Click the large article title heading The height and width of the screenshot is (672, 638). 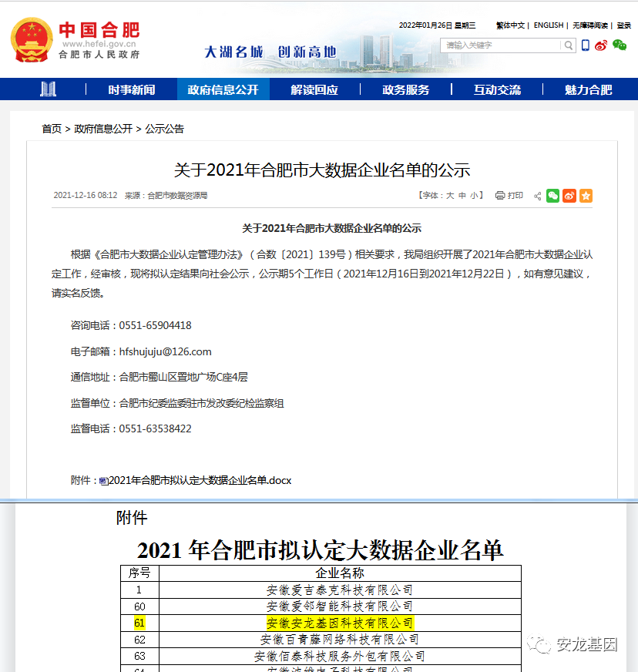click(322, 170)
